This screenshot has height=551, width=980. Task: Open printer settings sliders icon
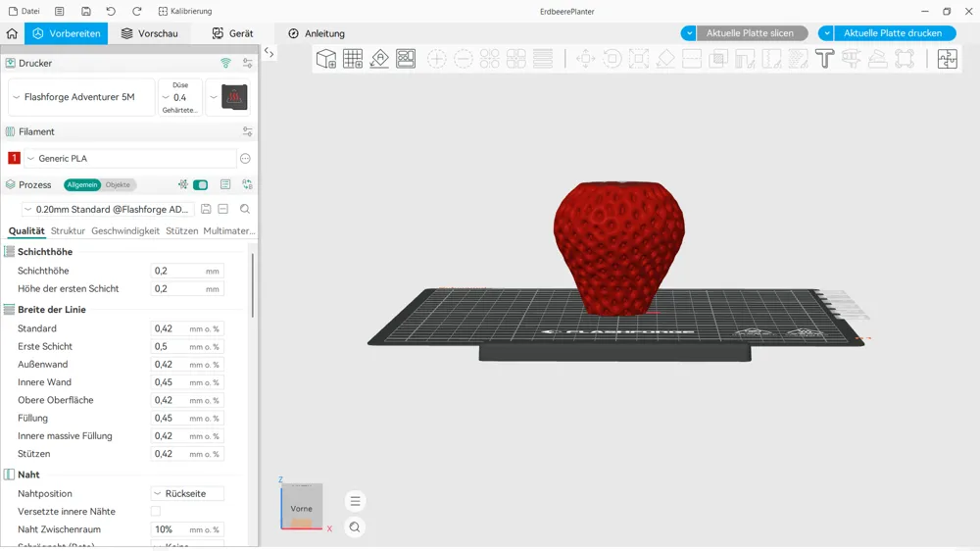pyautogui.click(x=248, y=63)
